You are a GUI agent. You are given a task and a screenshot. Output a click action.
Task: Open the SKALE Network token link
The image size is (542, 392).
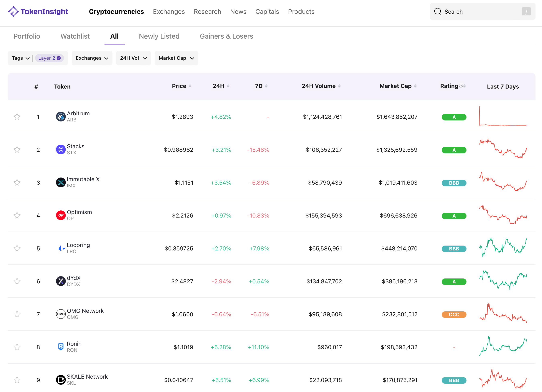[x=87, y=376]
